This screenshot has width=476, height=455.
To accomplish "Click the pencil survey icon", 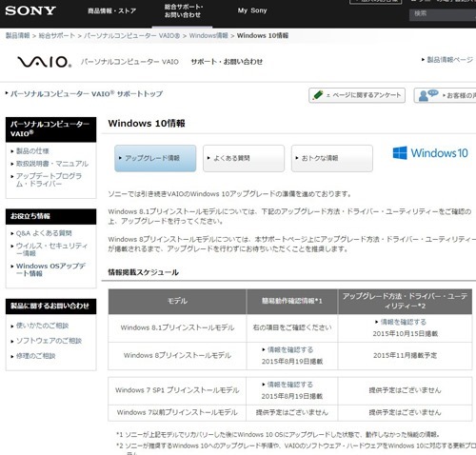I will click(x=318, y=95).
